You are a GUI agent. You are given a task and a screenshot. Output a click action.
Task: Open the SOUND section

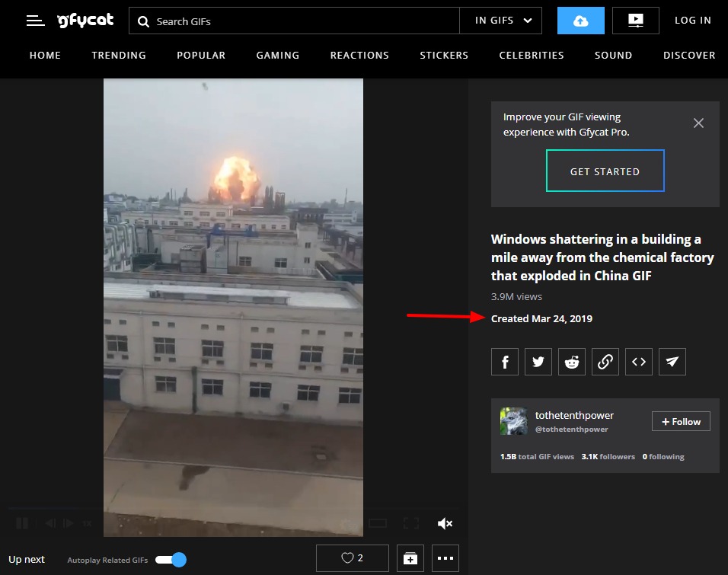[x=613, y=56]
